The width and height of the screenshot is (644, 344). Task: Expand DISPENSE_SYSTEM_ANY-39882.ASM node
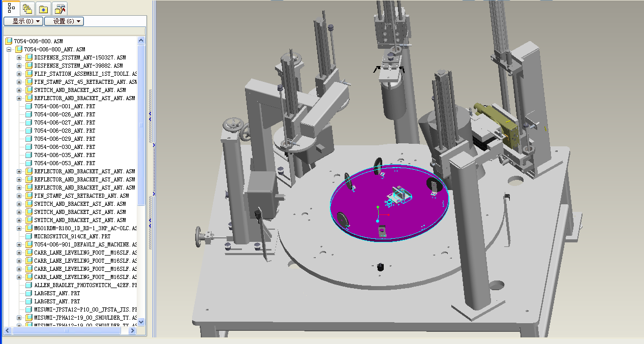[19, 66]
